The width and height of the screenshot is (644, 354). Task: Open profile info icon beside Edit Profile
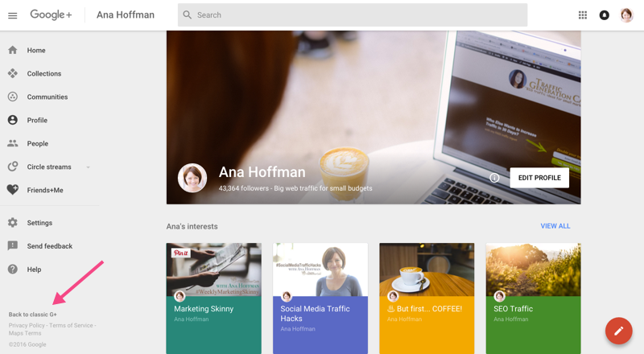pyautogui.click(x=494, y=178)
